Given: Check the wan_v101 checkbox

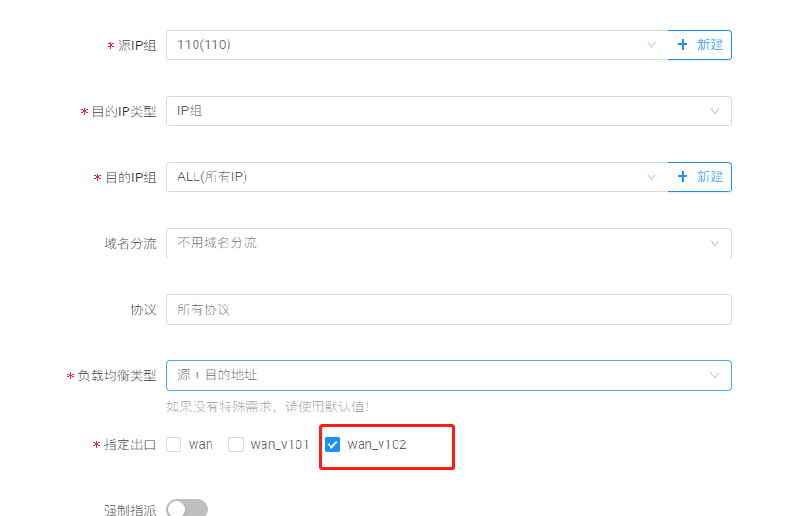Looking at the screenshot, I should coord(236,444).
